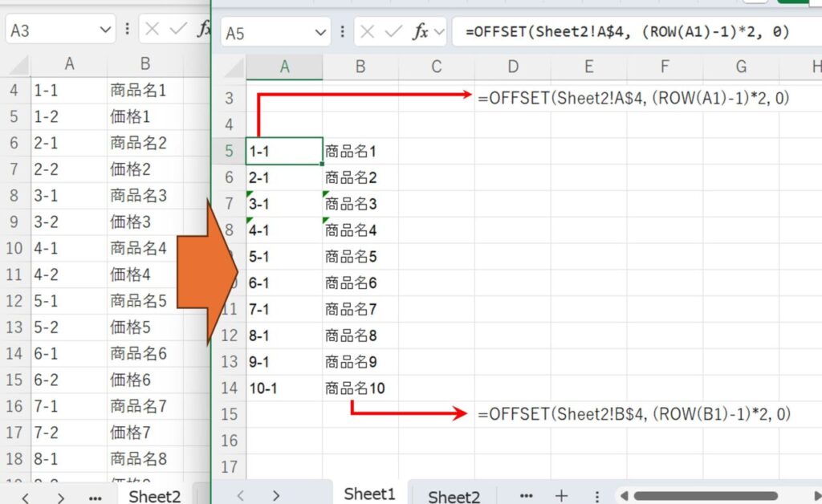Viewport: 822px width, 504px height.
Task: Select cell containing 商品名10
Action: pyautogui.click(x=360, y=388)
